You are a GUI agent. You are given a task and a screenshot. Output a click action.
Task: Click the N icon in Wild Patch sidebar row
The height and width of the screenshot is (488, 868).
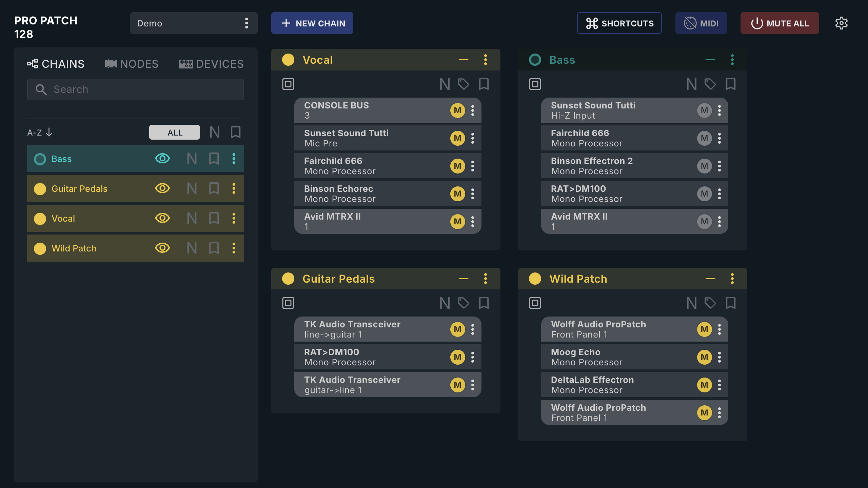click(192, 248)
